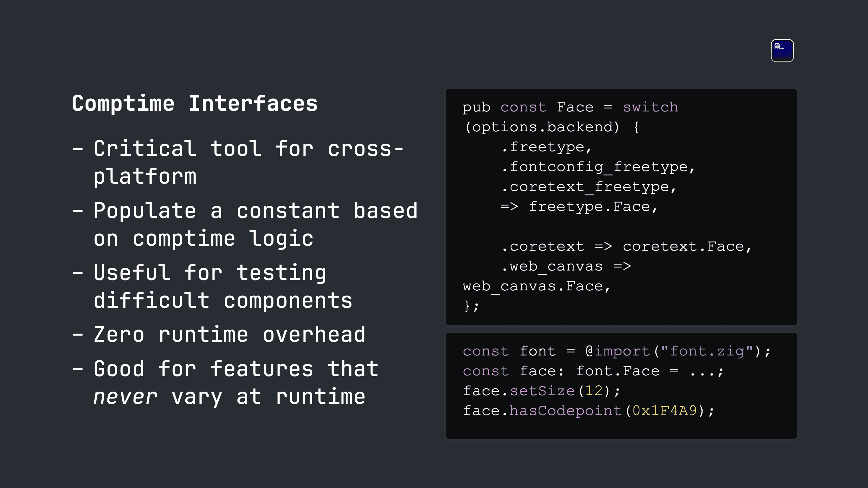This screenshot has width=868, height=488.
Task: Select the '0x1F4A9' hex literal
Action: click(665, 411)
